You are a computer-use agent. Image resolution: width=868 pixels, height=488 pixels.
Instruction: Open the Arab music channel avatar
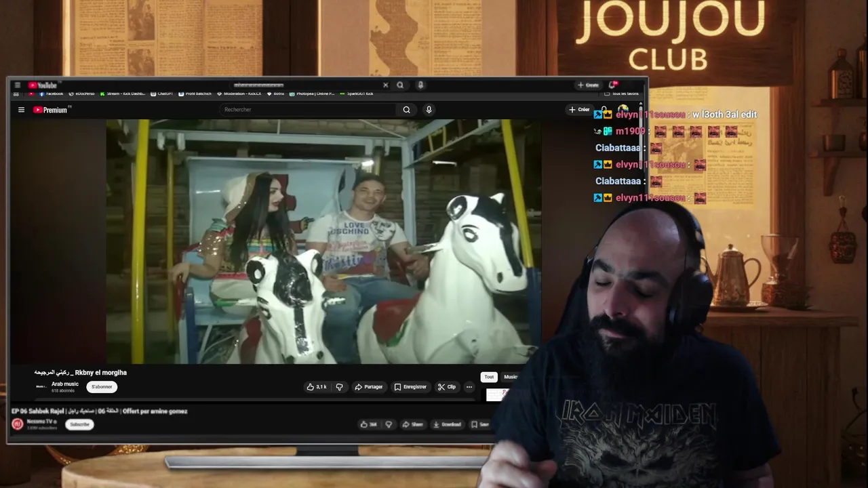(x=41, y=387)
